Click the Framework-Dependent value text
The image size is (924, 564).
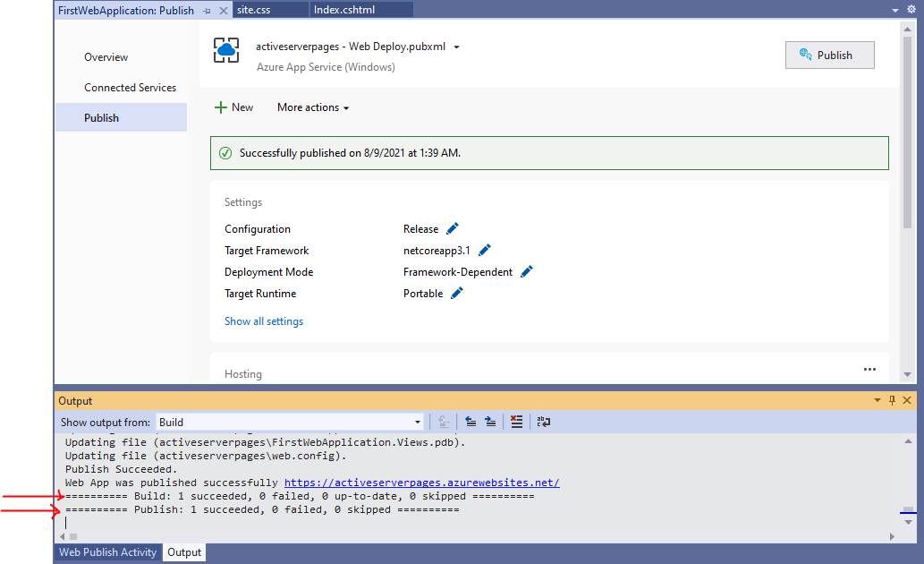click(x=458, y=272)
